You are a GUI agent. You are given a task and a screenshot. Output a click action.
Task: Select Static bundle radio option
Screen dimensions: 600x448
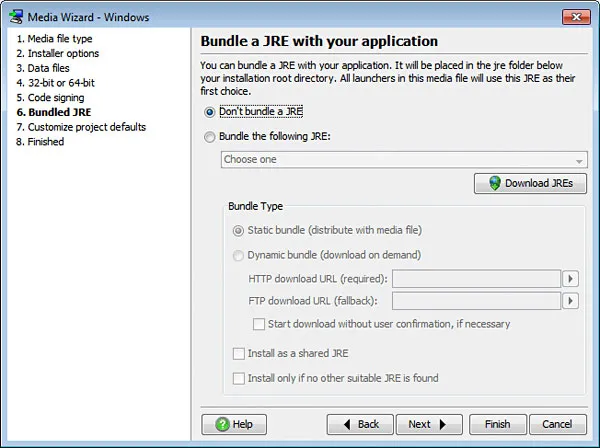click(x=238, y=231)
